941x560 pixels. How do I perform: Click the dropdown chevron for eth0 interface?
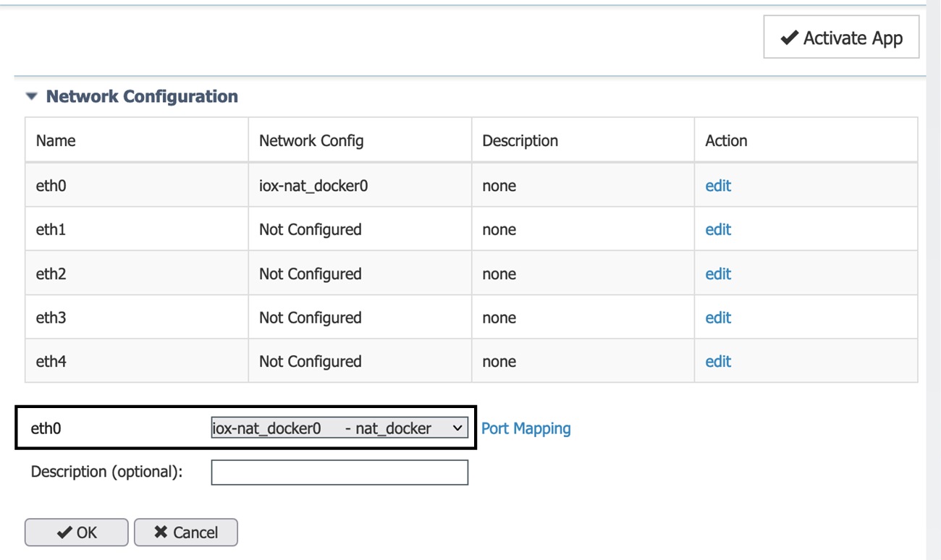coord(456,428)
